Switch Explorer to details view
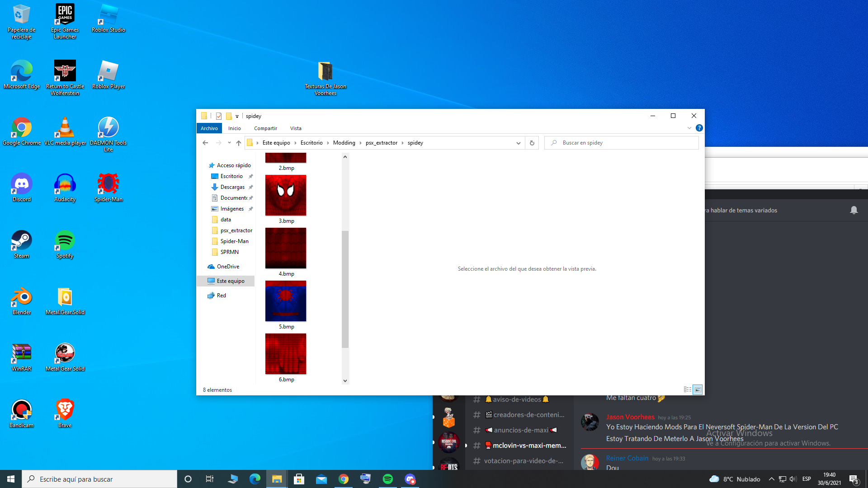This screenshot has height=488, width=868. coord(687,389)
